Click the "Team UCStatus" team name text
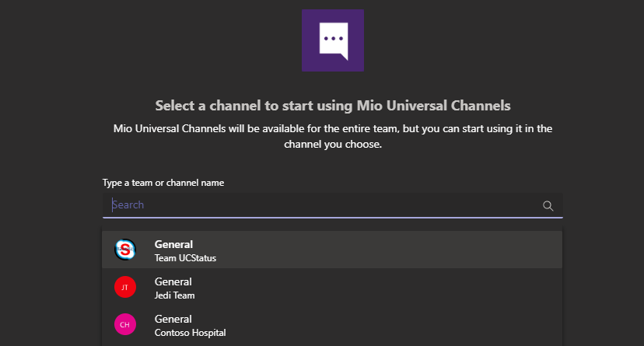Screen dimensions: 644x346 (x=185, y=258)
